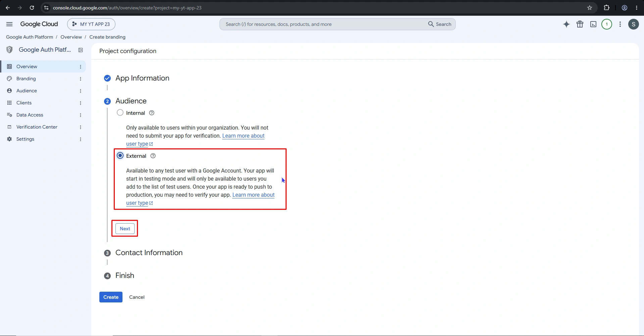Image resolution: width=644 pixels, height=336 pixels.
Task: Activate Cloud Shell terminal icon
Action: pos(593,24)
